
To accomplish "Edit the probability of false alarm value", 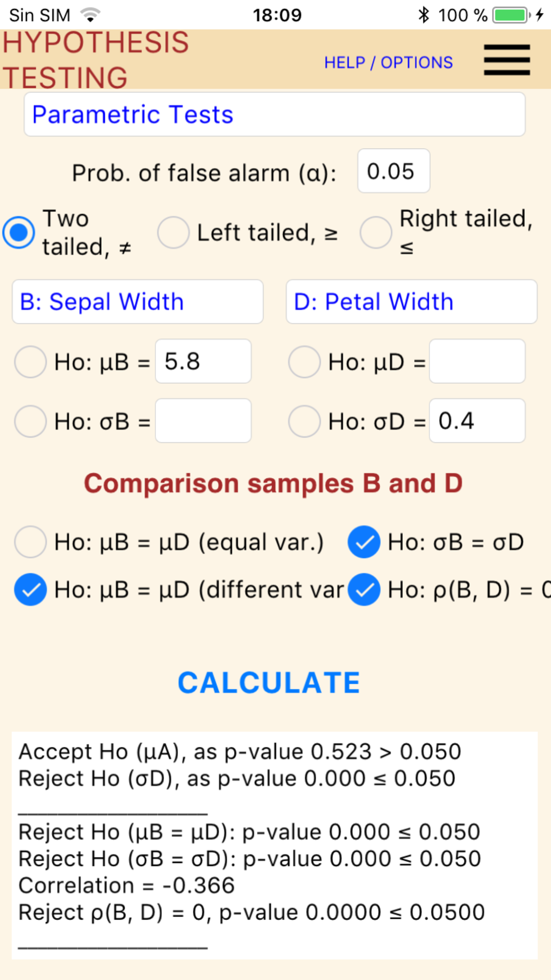I will [x=393, y=172].
